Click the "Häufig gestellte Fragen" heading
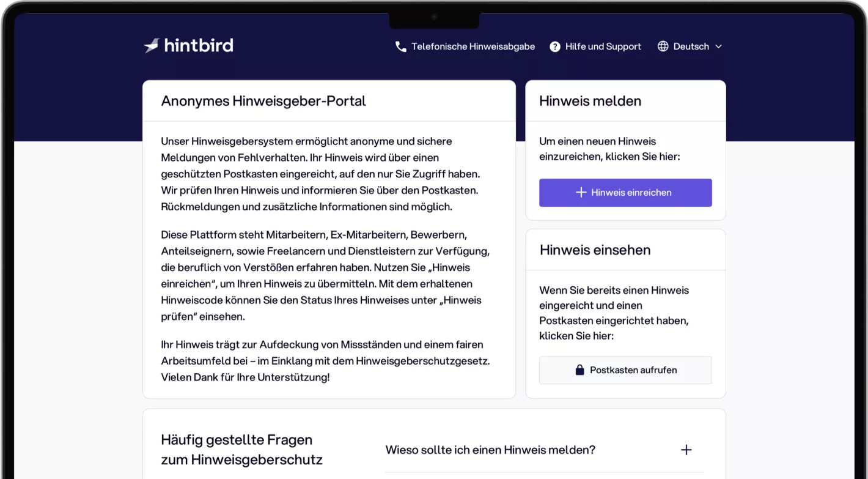The width and height of the screenshot is (868, 479). coord(237,440)
